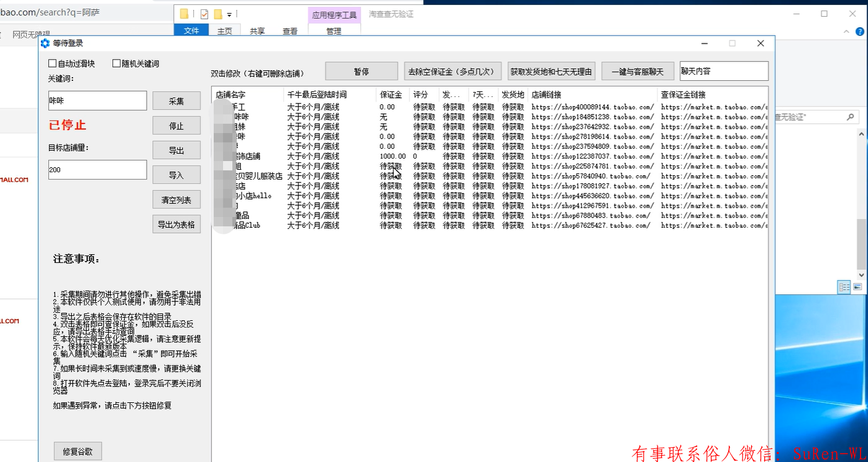This screenshot has height=462, width=868.
Task: Sort by the 千牛最后登陆时间 column header
Action: [x=329, y=95]
